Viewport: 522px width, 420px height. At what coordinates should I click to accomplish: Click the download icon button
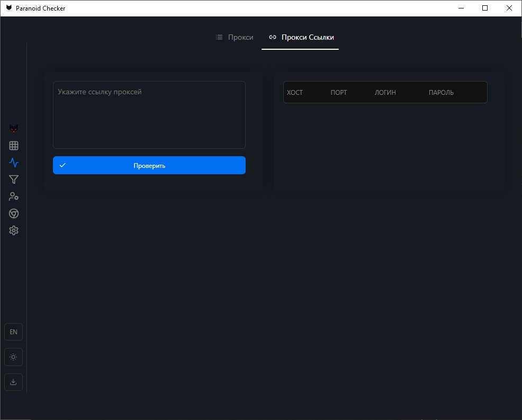13,382
